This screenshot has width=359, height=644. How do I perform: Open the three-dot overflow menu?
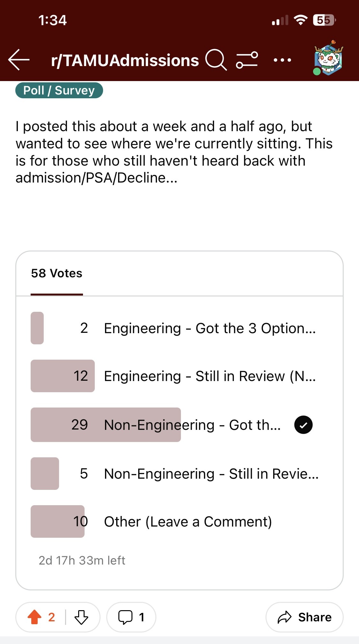[282, 60]
